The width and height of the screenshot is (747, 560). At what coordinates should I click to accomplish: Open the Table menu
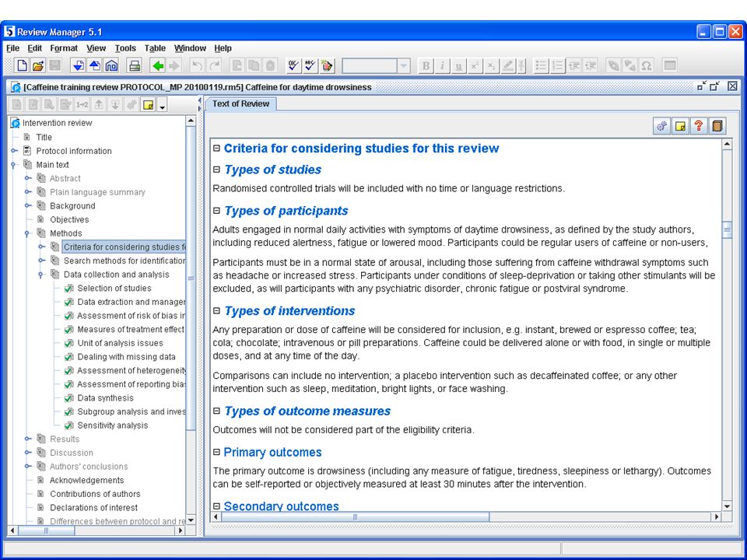pyautogui.click(x=155, y=48)
